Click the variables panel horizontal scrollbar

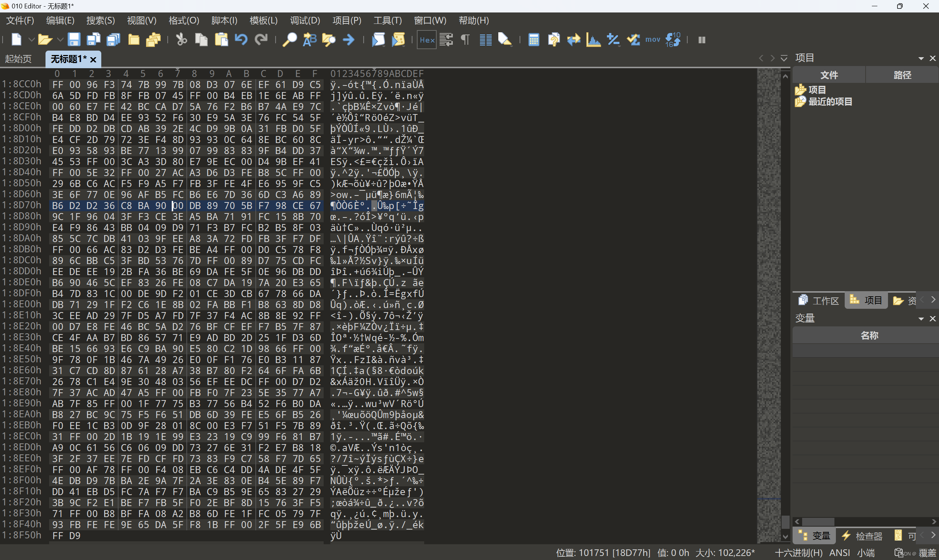818,522
